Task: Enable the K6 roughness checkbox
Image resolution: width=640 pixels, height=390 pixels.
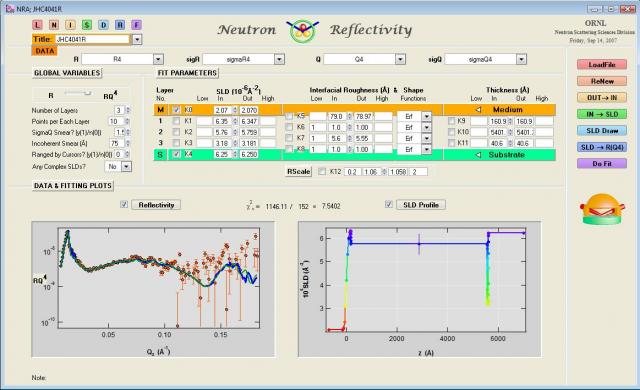Action: tap(289, 127)
